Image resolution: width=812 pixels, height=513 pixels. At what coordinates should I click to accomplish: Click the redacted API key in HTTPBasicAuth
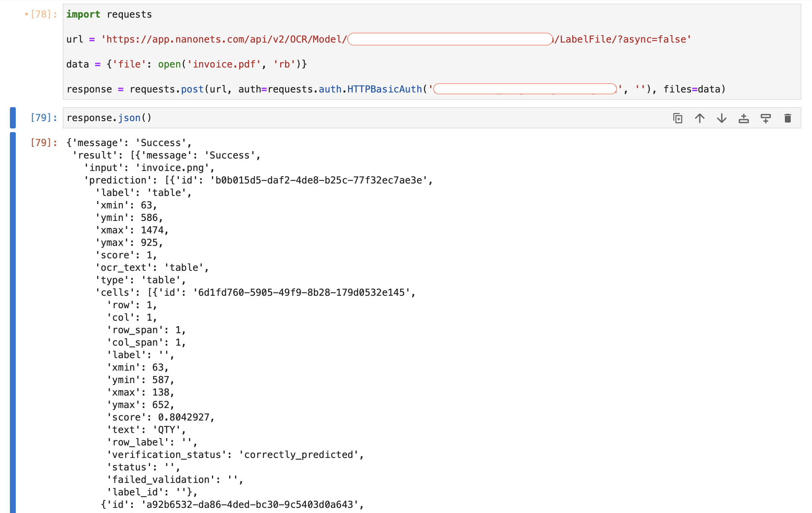click(x=525, y=89)
